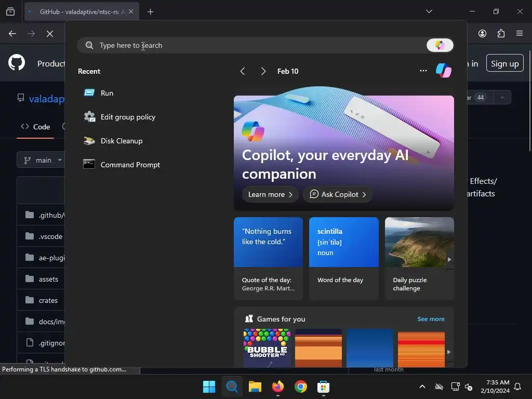Click the GitHub octocat logo
Viewport: 532px width, 399px height.
coord(16,63)
